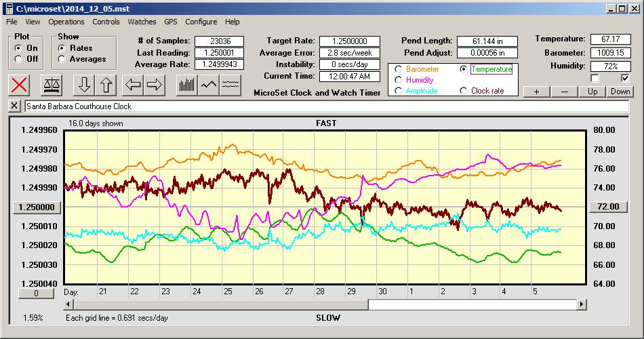
Task: Select Averages in the Show group
Action: 62,59
